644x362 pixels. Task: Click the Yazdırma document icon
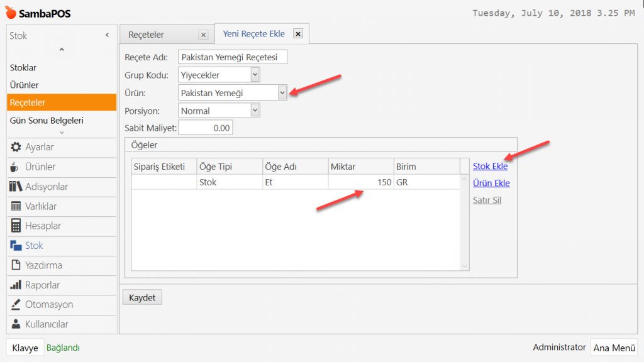coord(16,265)
